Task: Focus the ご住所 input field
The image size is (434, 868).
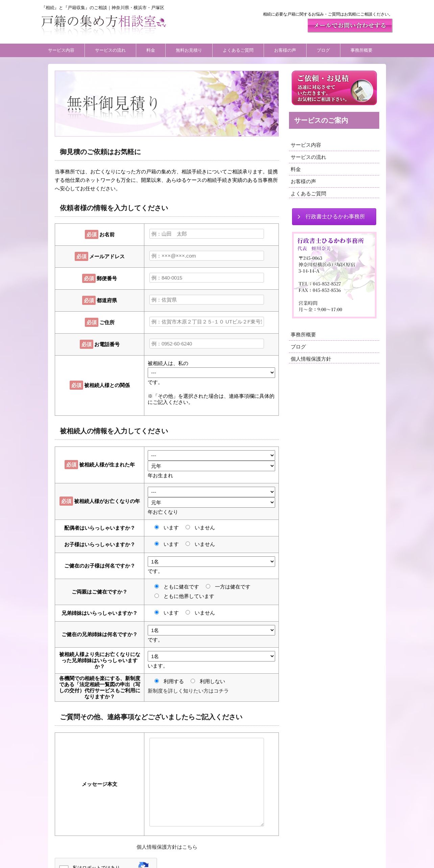Action: tap(207, 322)
